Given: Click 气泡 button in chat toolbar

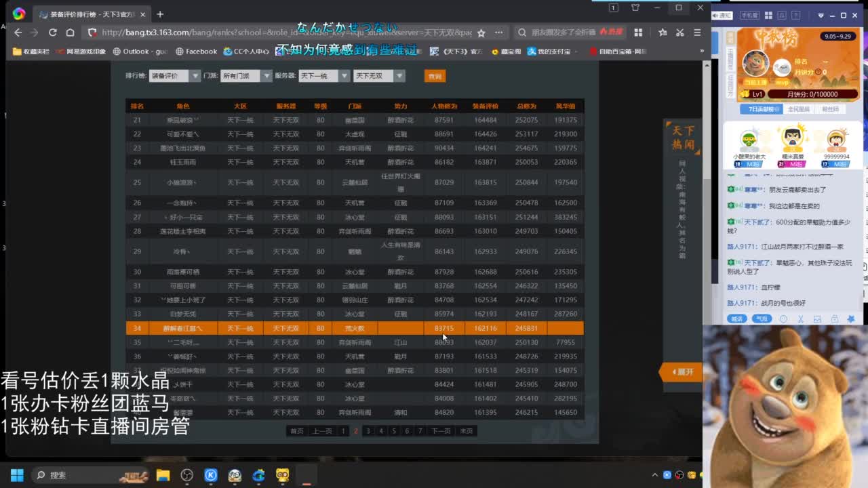Looking at the screenshot, I should (x=762, y=319).
